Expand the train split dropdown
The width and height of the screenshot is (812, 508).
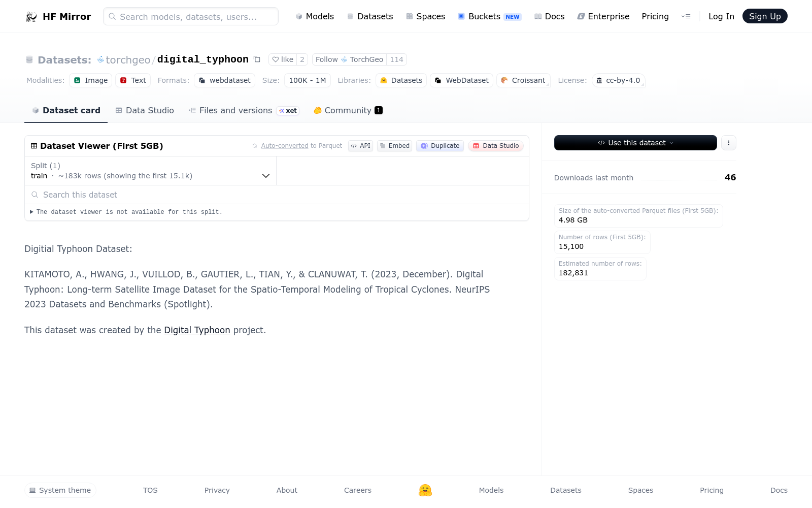(150, 171)
